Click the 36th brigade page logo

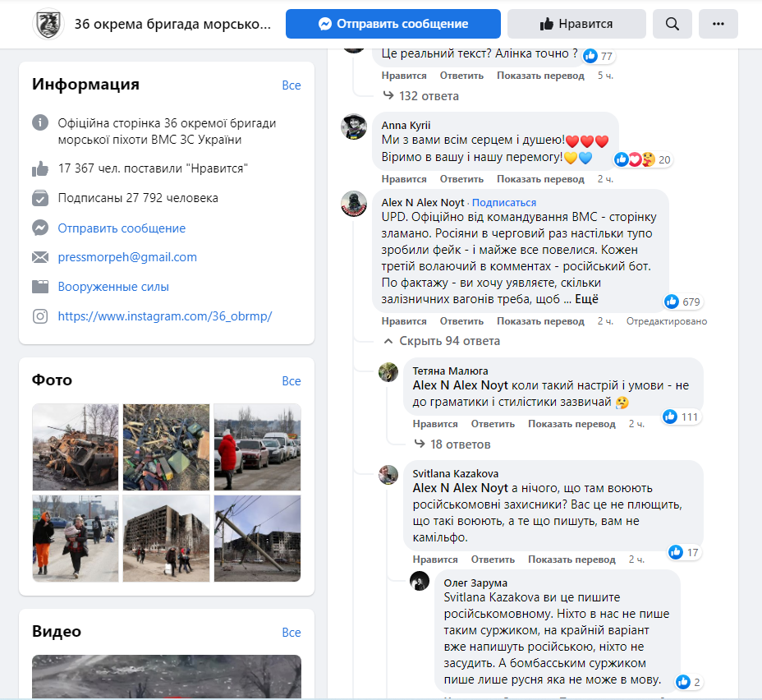48,24
